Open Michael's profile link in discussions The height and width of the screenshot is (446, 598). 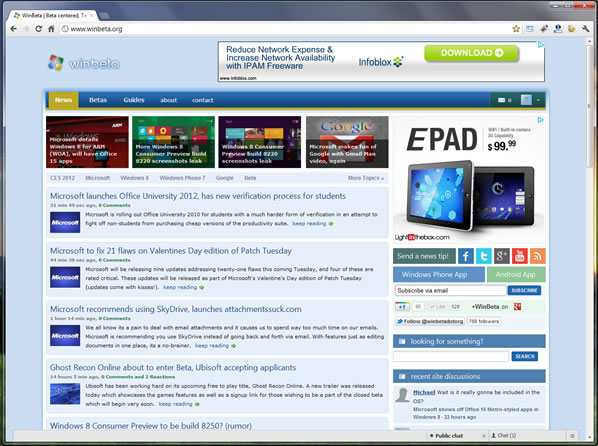pos(424,392)
